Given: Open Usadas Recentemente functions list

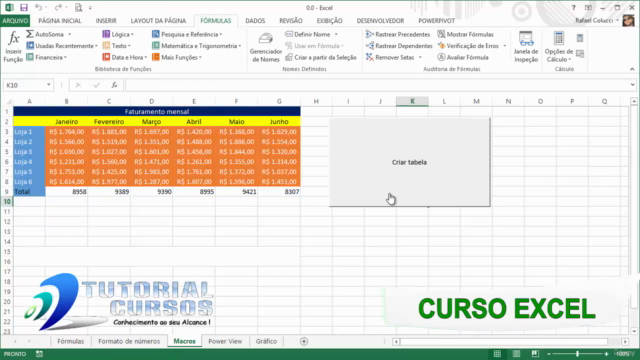Looking at the screenshot, I should pyautogui.click(x=62, y=46).
